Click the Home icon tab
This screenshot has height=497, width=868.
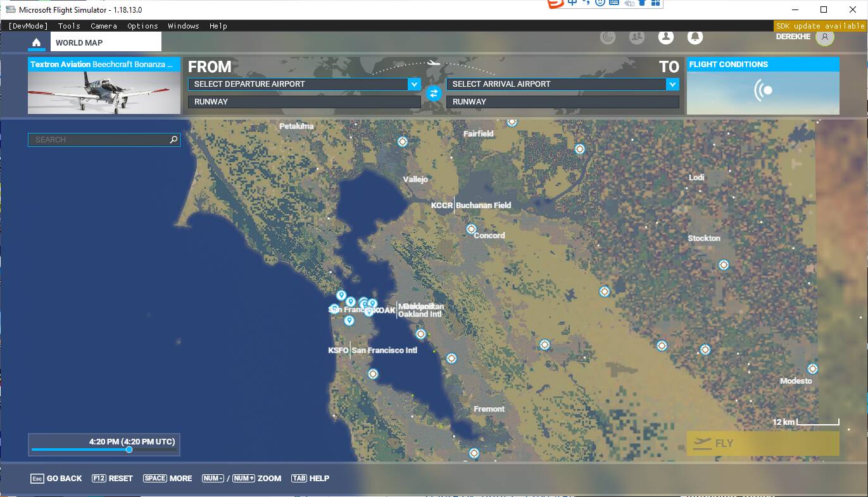[x=37, y=42]
